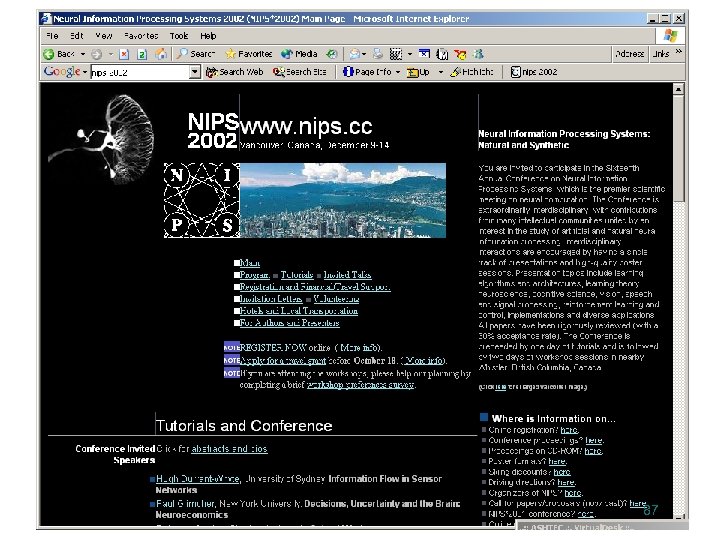Click the NIPS logo graphic thumbnail
720x540 pixels.
202,200
